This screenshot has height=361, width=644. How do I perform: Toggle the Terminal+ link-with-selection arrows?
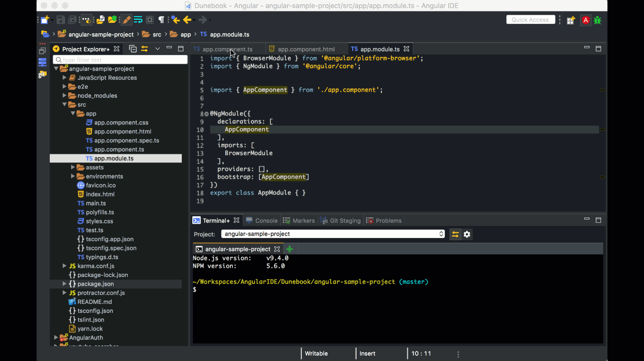point(455,234)
